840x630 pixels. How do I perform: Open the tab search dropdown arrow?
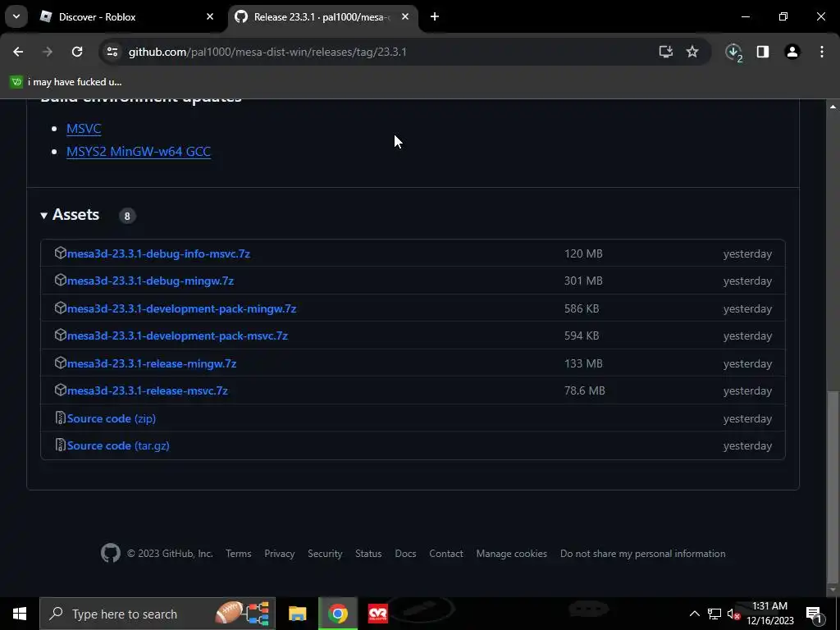pos(16,16)
